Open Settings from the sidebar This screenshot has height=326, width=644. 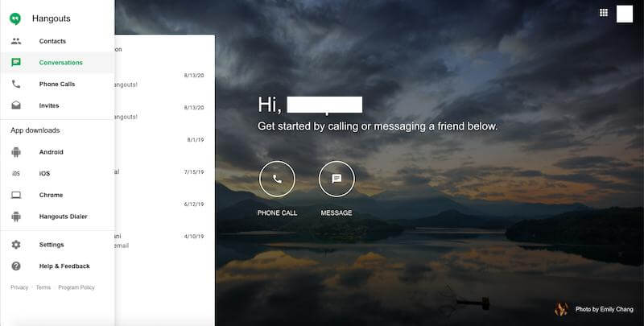pyautogui.click(x=57, y=245)
